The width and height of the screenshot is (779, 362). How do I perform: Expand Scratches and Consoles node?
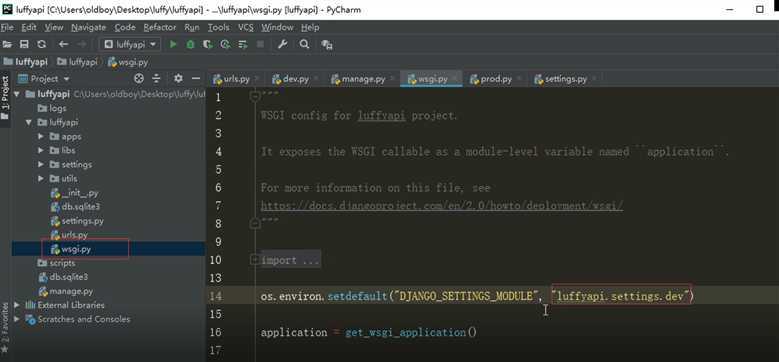click(x=17, y=319)
